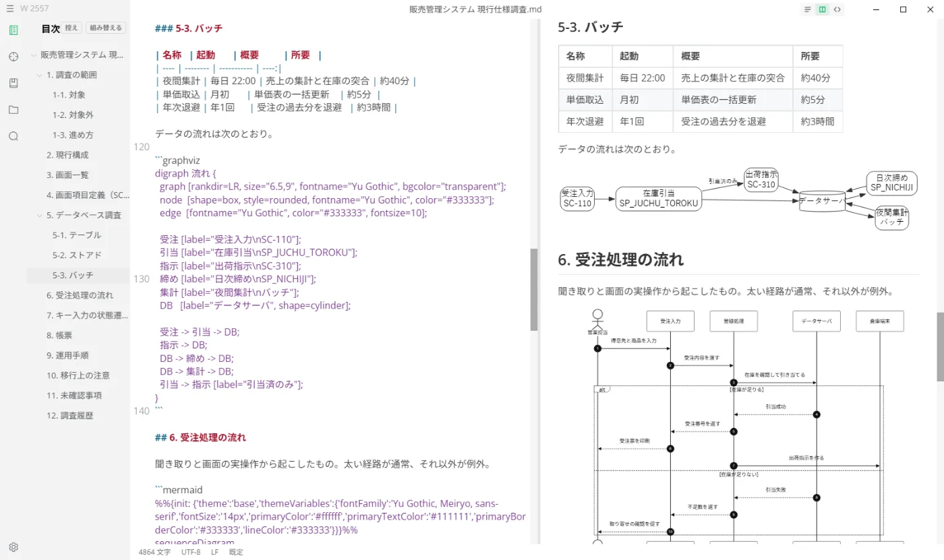
Task: Switch to source code view icon
Action: (x=837, y=9)
